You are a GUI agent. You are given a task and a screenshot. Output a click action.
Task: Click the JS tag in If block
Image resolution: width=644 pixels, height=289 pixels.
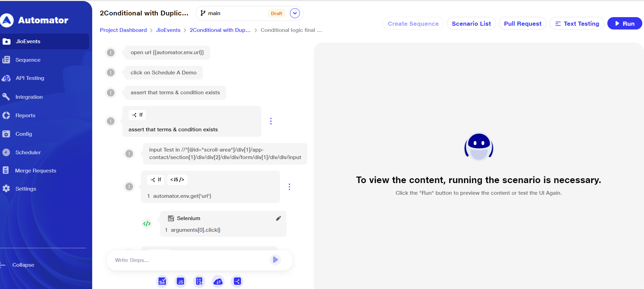[177, 180]
